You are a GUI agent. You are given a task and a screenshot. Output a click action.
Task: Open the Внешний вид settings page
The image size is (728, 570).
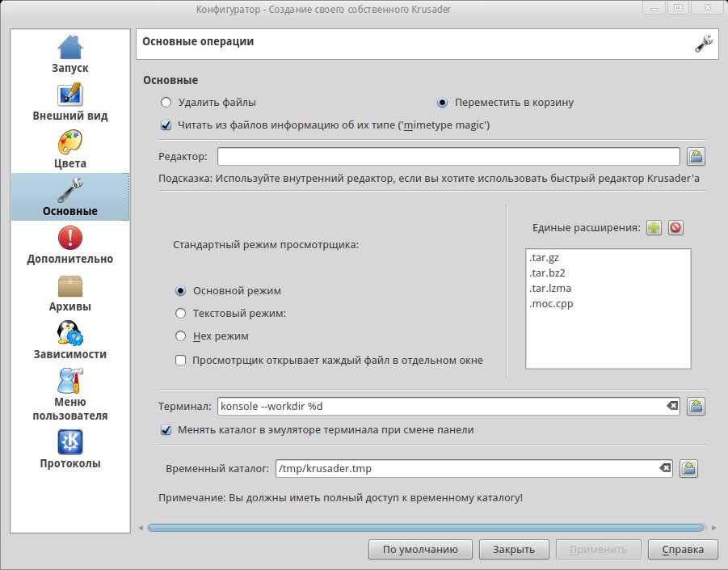tap(70, 101)
